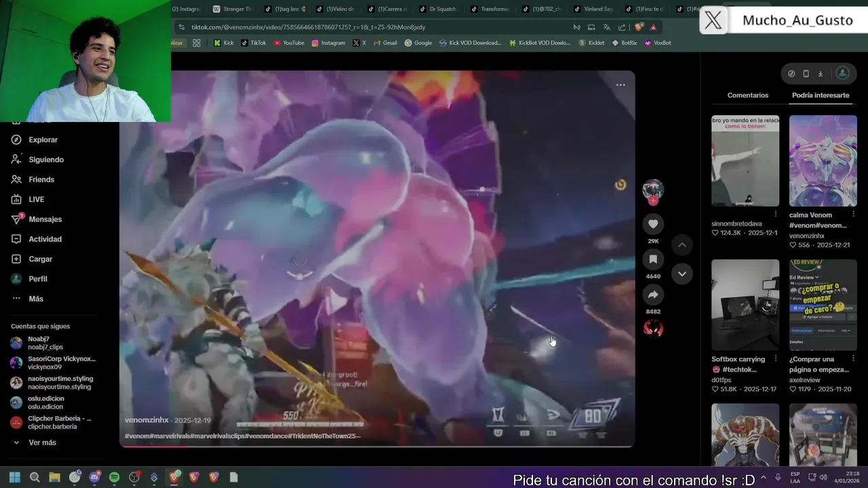This screenshot has width=868, height=488.
Task: Follow venomzinhx with the red plus badge
Action: coord(653,201)
